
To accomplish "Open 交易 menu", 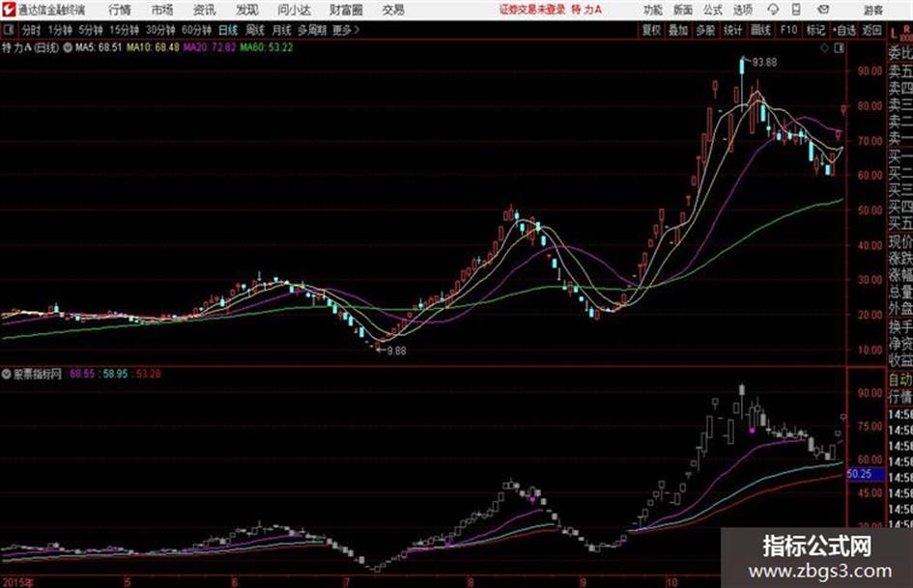I will pos(393,10).
